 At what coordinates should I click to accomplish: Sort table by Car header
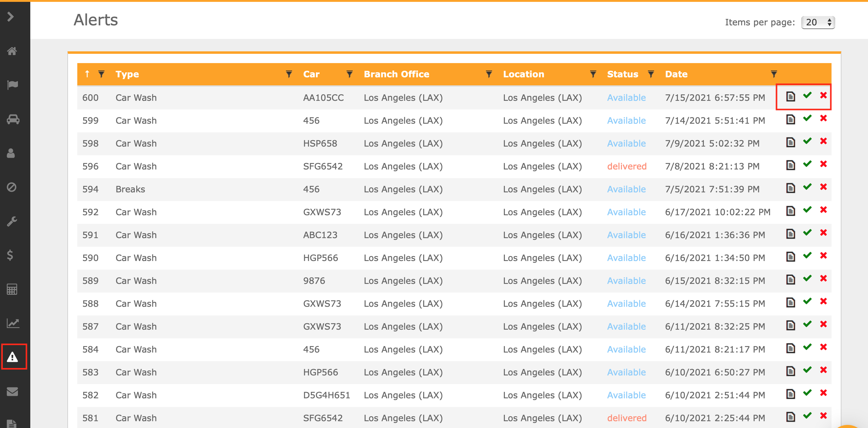(x=311, y=74)
